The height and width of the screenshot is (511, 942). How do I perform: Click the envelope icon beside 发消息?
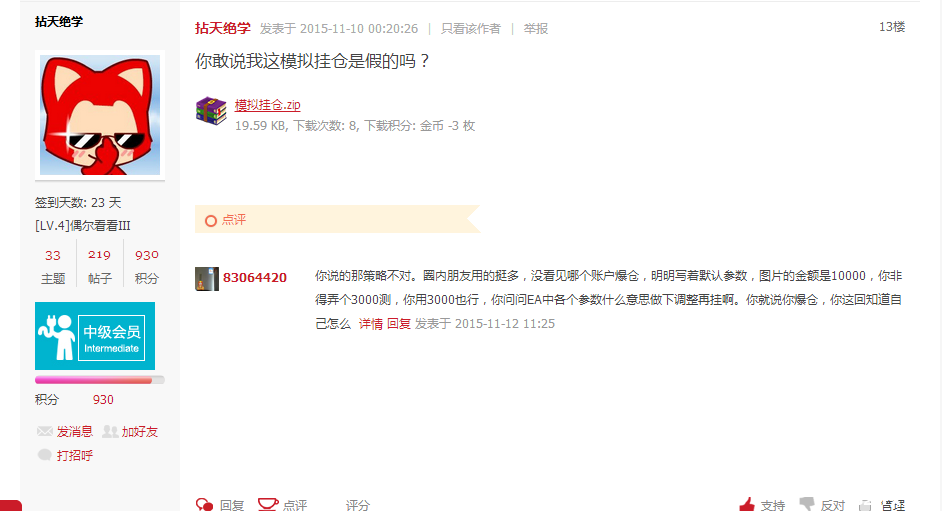[x=44, y=431]
